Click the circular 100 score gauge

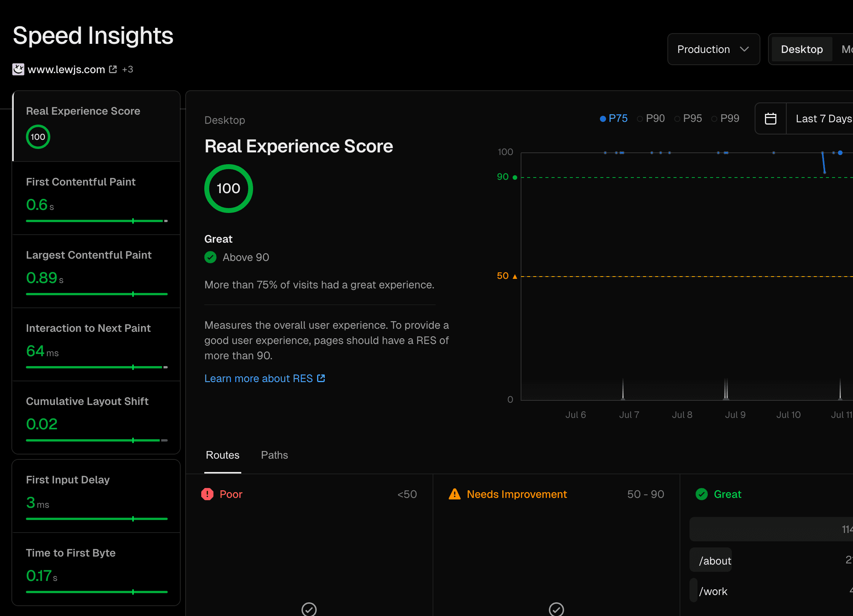tap(228, 188)
